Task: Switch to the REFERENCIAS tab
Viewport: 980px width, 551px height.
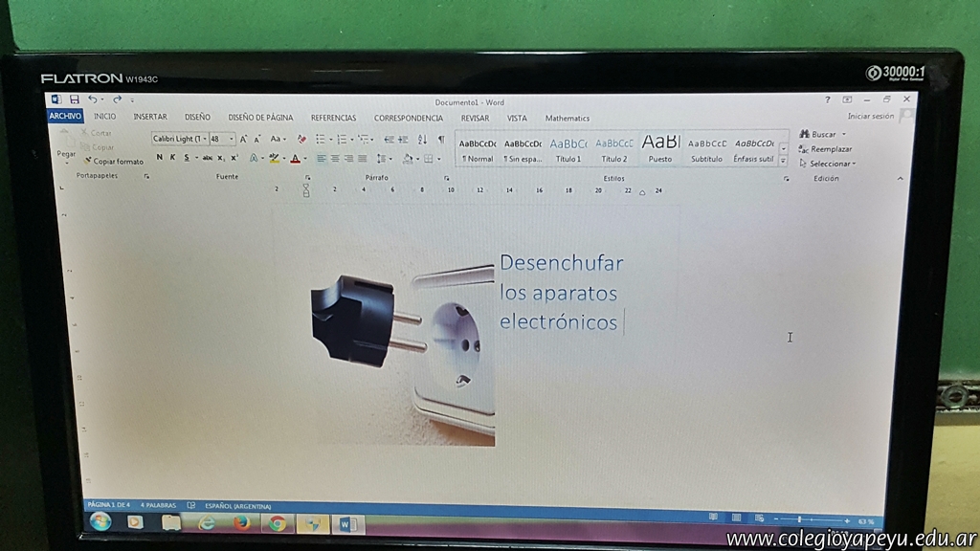Action: pos(333,118)
